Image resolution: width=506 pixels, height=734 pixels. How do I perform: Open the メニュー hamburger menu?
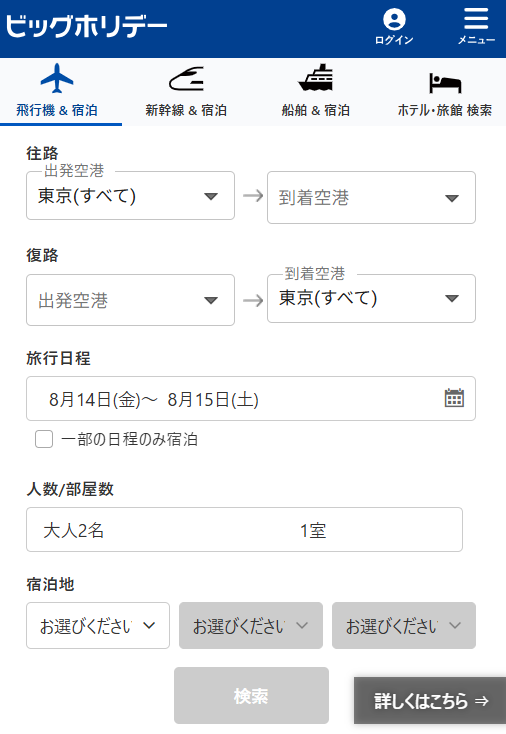click(x=476, y=20)
